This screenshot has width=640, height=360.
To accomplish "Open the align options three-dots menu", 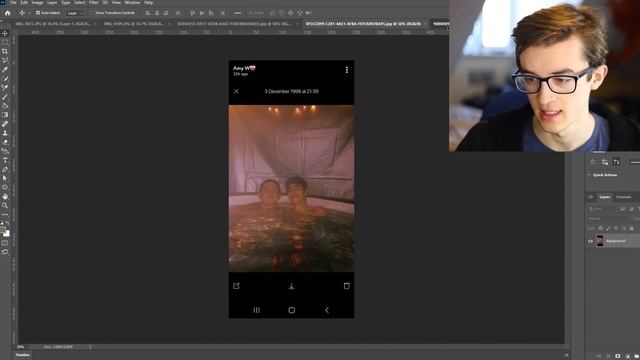I will pos(238,13).
